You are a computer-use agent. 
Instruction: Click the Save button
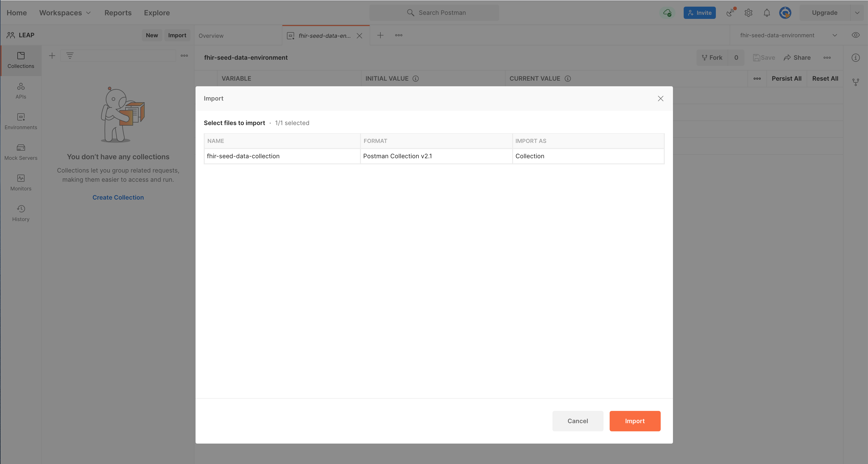pyautogui.click(x=764, y=58)
